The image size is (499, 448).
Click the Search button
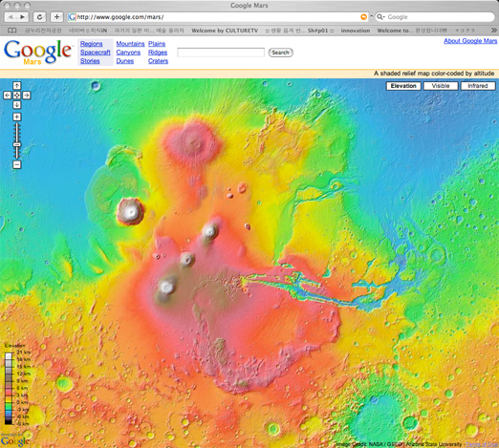(280, 53)
